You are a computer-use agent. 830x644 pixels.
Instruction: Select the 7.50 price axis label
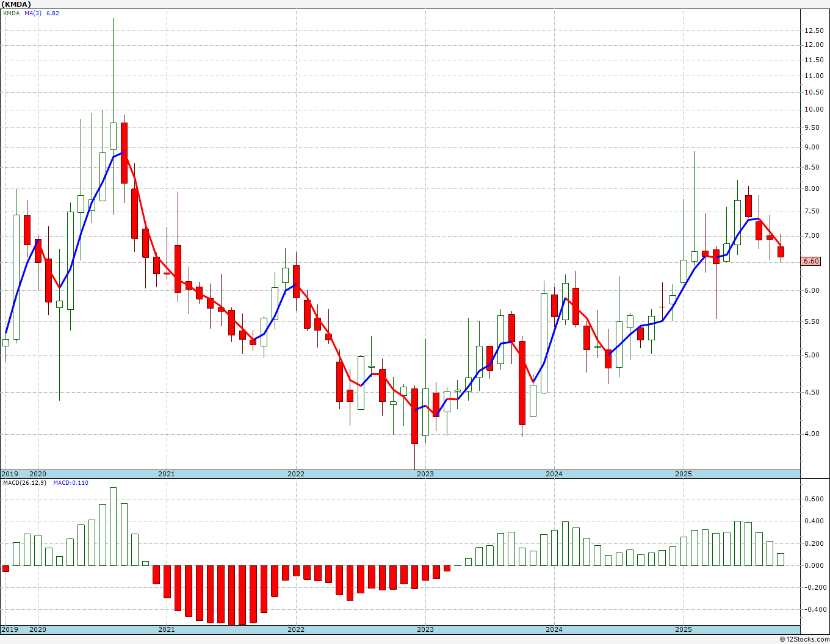tap(812, 212)
